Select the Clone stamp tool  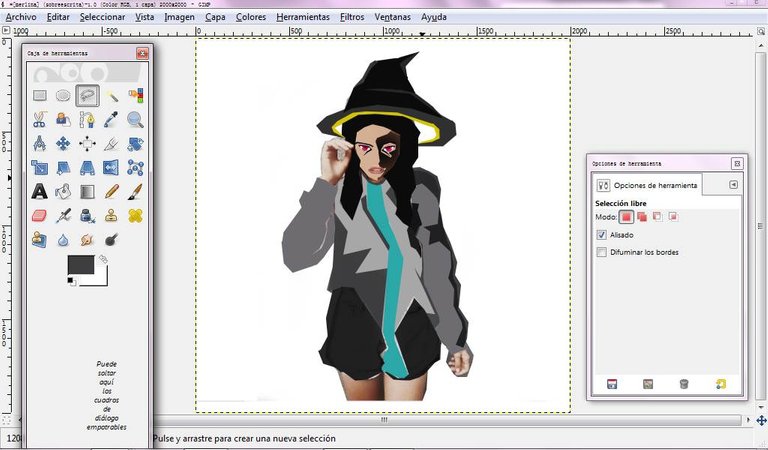click(111, 215)
